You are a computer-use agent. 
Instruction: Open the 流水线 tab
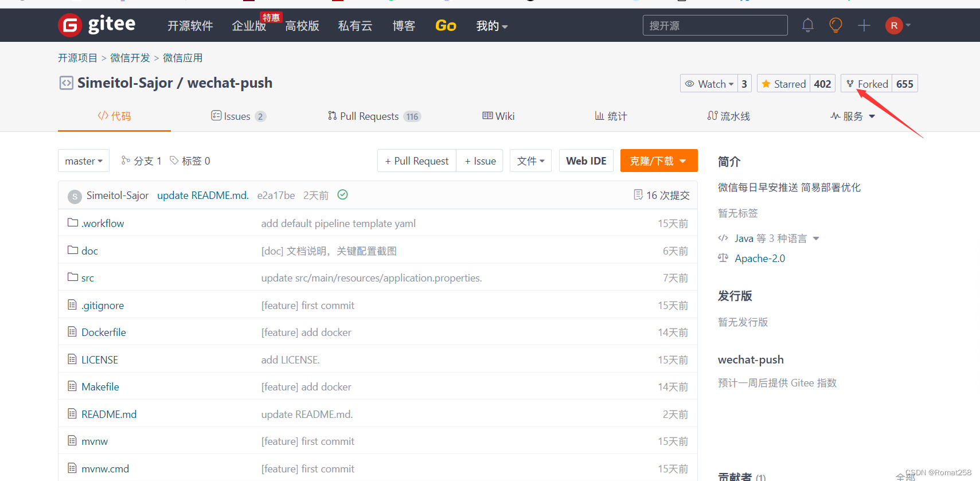coord(728,116)
